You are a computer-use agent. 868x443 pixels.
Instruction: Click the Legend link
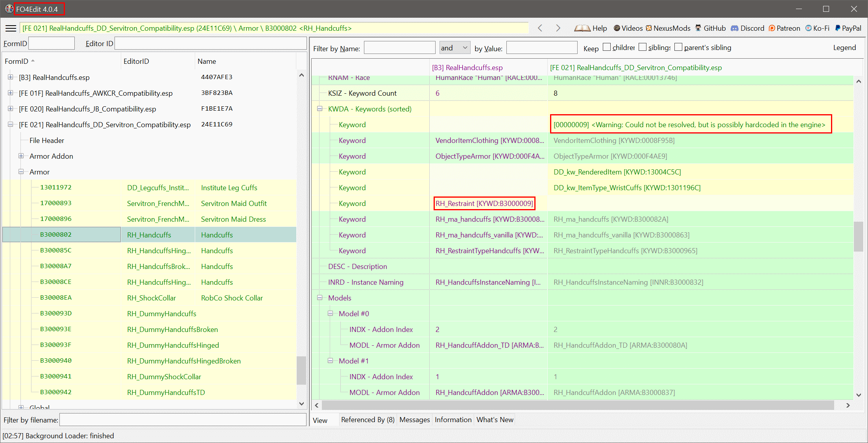click(x=844, y=47)
